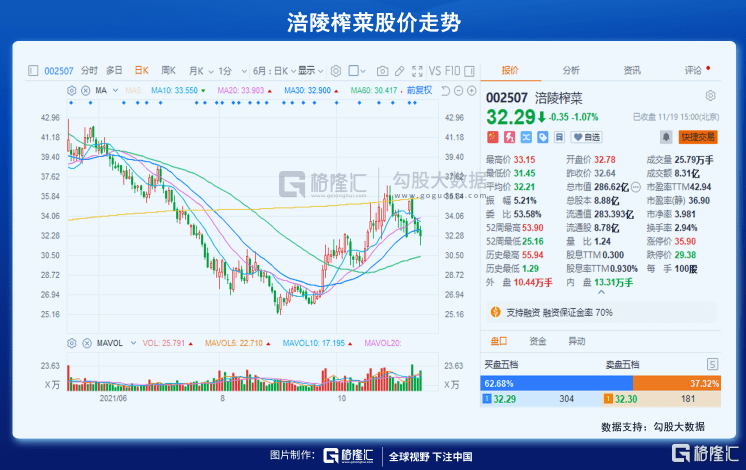Screen dimensions: 746x470
Task: Zoom out chart with minus icon
Action: pyautogui.click(x=459, y=90)
